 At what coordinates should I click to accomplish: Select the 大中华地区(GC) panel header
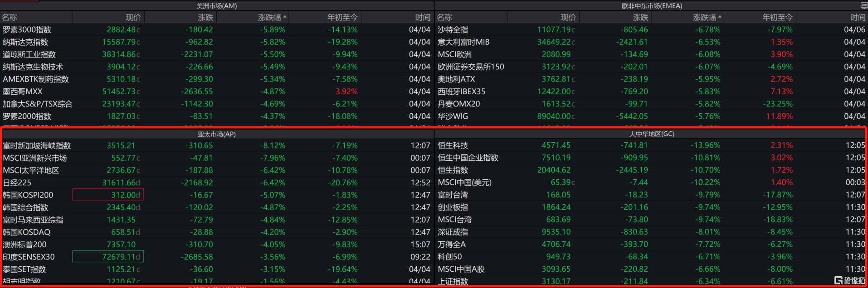[x=652, y=134]
